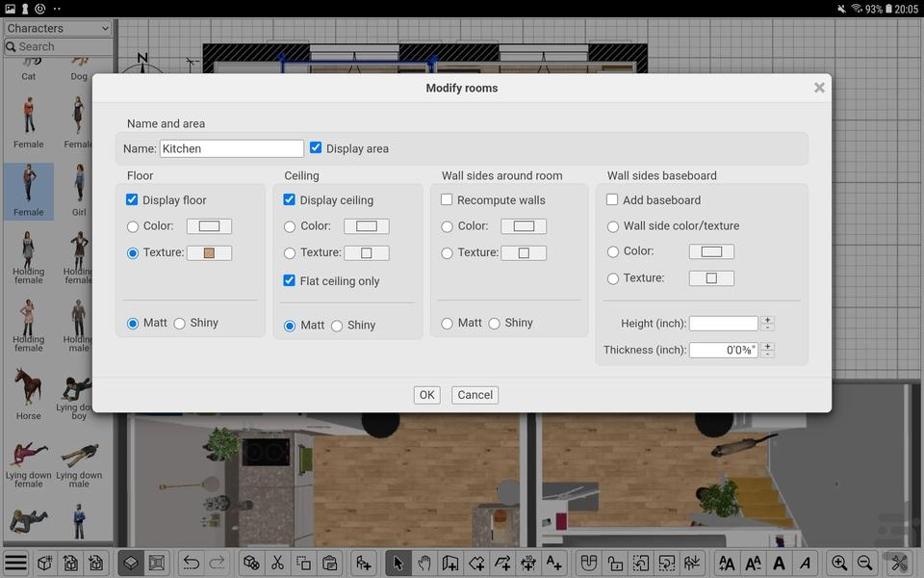Open preferences wrench-and-screwdriver icon
The image size is (924, 578).
899,563
